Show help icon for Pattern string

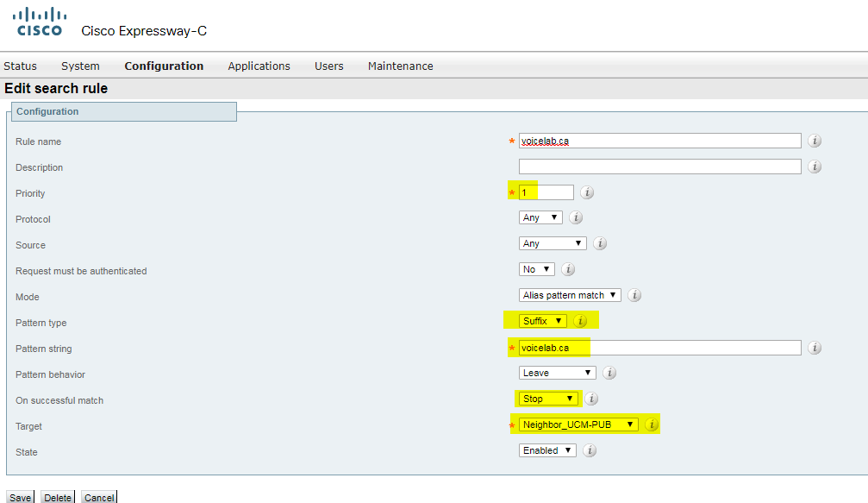(815, 348)
